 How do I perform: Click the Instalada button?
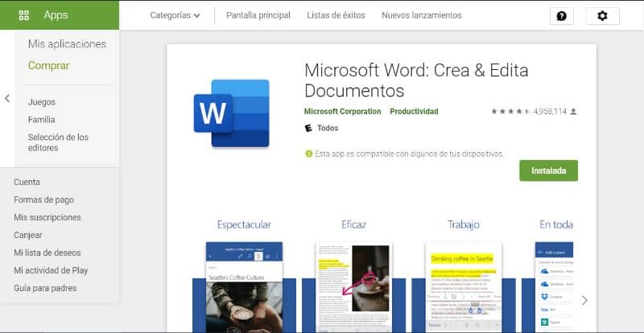pos(548,171)
